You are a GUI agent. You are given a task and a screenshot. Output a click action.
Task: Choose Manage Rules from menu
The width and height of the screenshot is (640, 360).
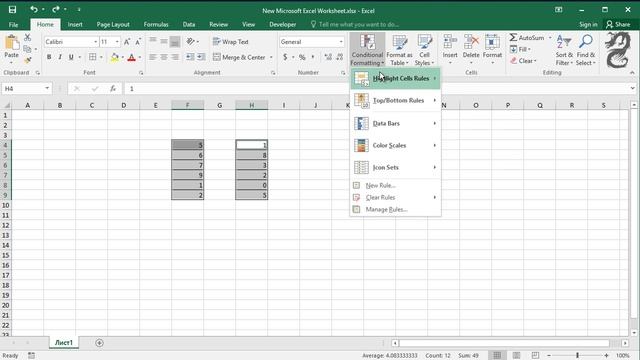[x=395, y=209]
